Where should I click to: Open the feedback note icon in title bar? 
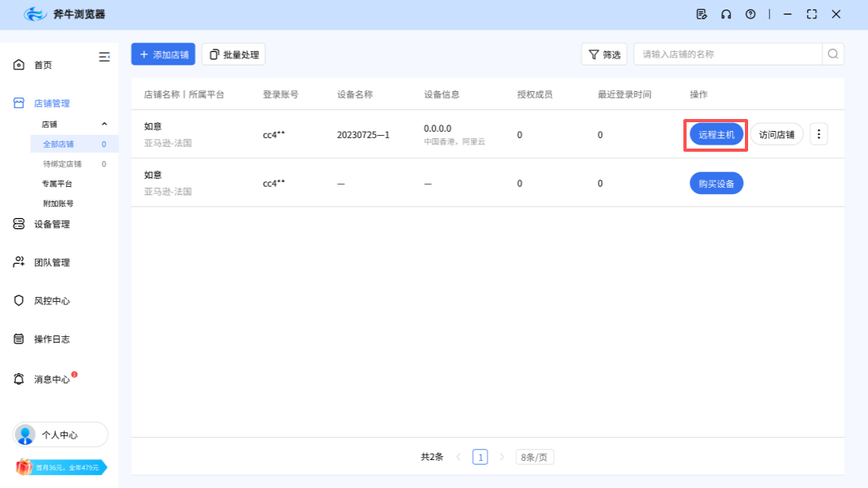click(701, 14)
